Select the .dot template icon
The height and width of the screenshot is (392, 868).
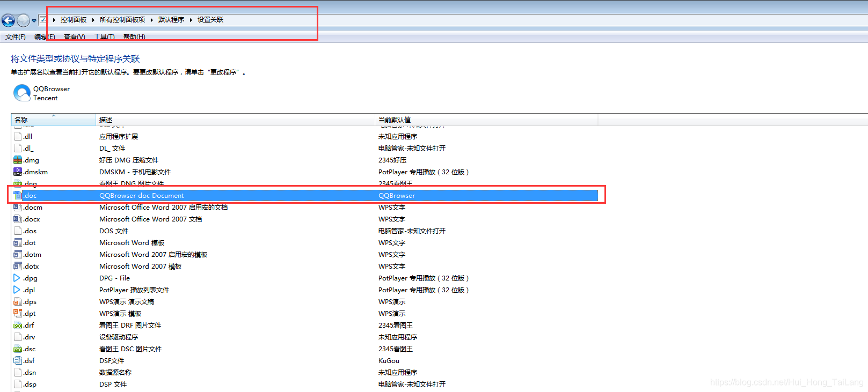(18, 242)
